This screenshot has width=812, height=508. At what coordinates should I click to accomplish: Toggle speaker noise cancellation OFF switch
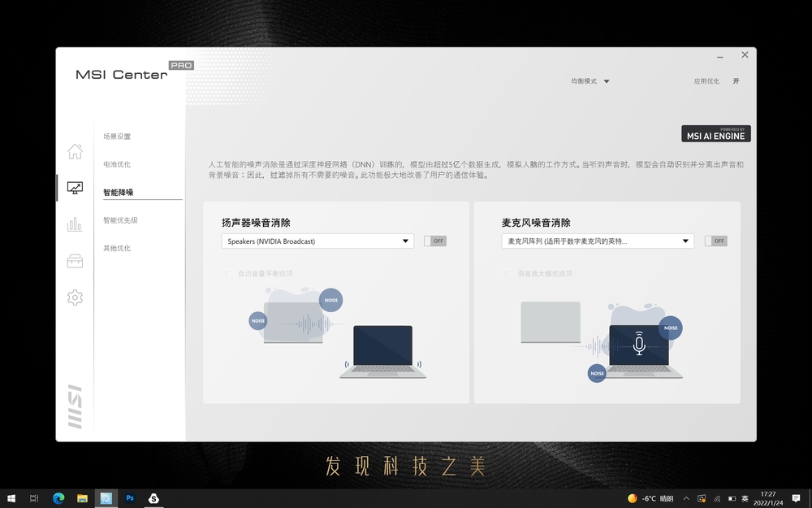pyautogui.click(x=435, y=241)
